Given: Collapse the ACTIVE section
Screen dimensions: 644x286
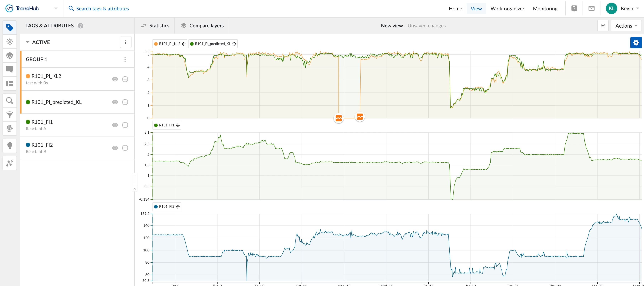Looking at the screenshot, I should point(27,42).
